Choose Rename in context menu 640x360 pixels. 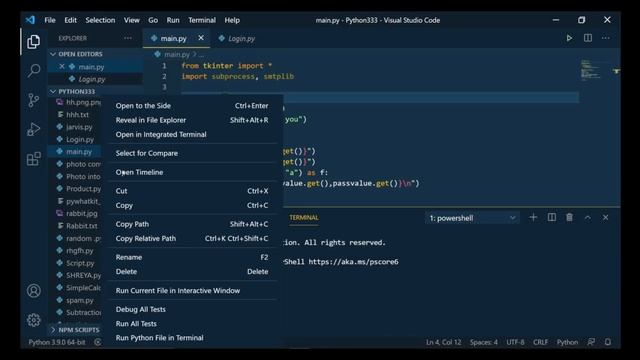[x=192, y=257]
